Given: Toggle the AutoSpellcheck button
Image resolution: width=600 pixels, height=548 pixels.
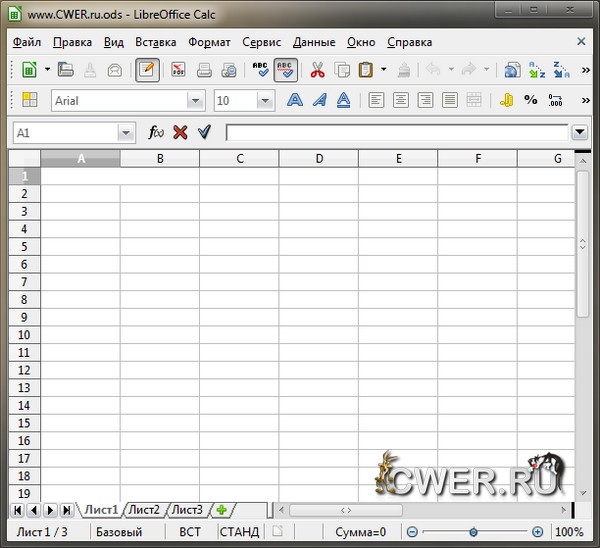Looking at the screenshot, I should tap(286, 70).
